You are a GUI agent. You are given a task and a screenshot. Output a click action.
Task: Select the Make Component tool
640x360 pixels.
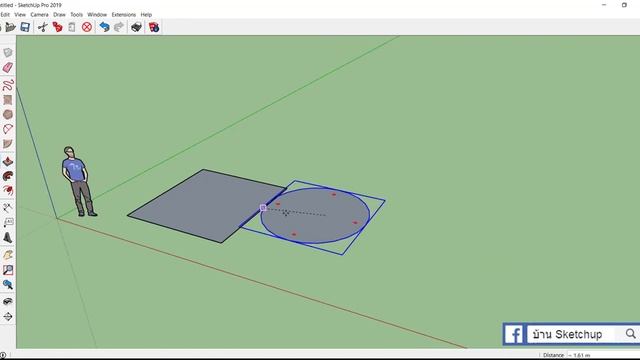(8, 53)
